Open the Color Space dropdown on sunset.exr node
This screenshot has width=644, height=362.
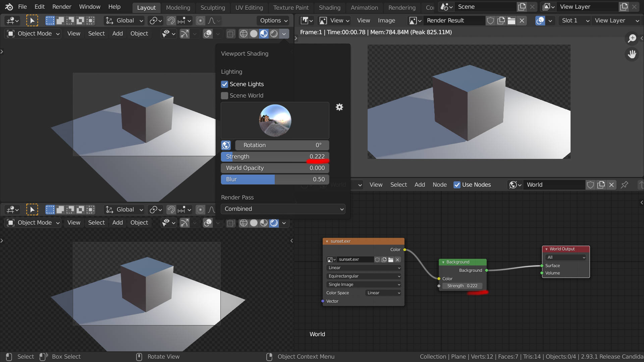point(382,293)
